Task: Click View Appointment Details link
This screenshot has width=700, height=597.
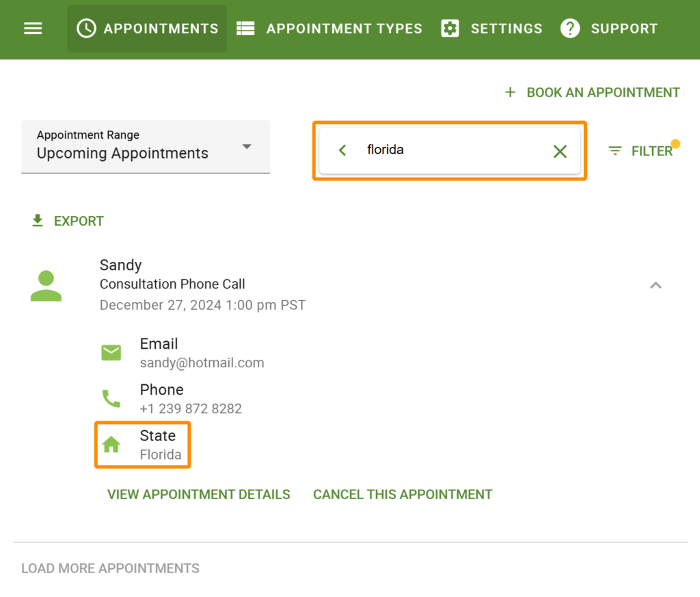Action: [199, 494]
